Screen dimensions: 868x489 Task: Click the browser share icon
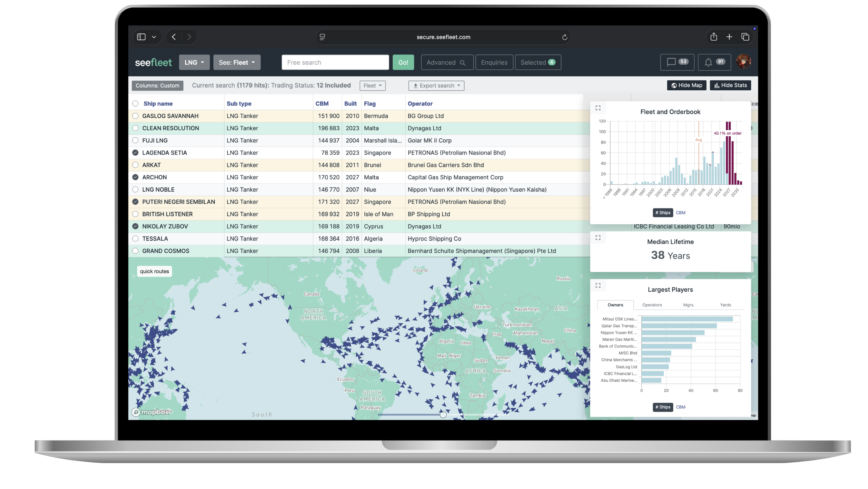713,37
